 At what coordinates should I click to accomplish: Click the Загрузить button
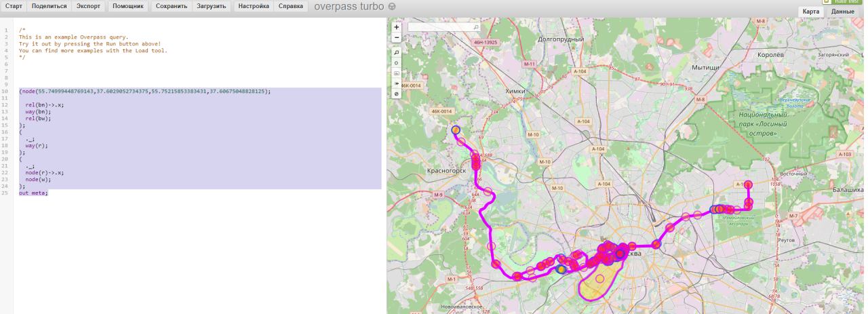(211, 5)
